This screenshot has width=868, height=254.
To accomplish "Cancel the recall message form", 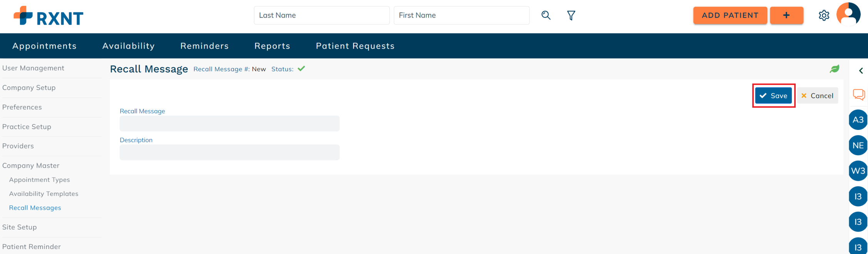I will point(817,96).
